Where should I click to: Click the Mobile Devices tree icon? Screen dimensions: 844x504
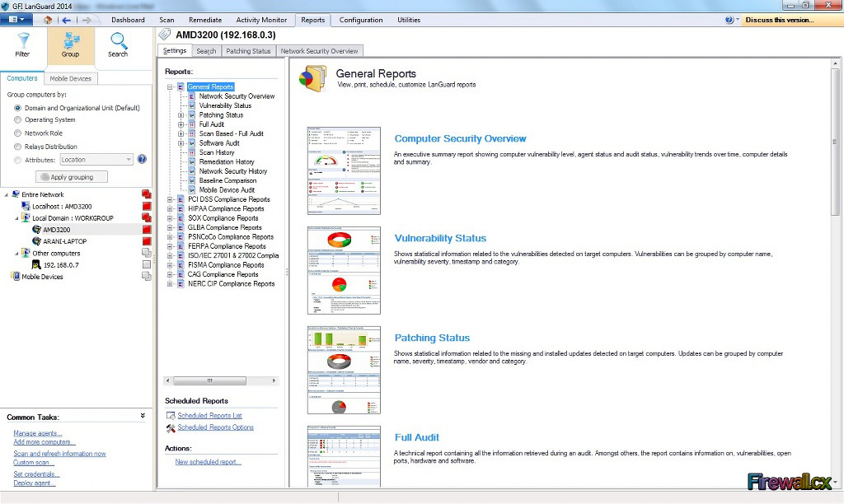point(16,277)
